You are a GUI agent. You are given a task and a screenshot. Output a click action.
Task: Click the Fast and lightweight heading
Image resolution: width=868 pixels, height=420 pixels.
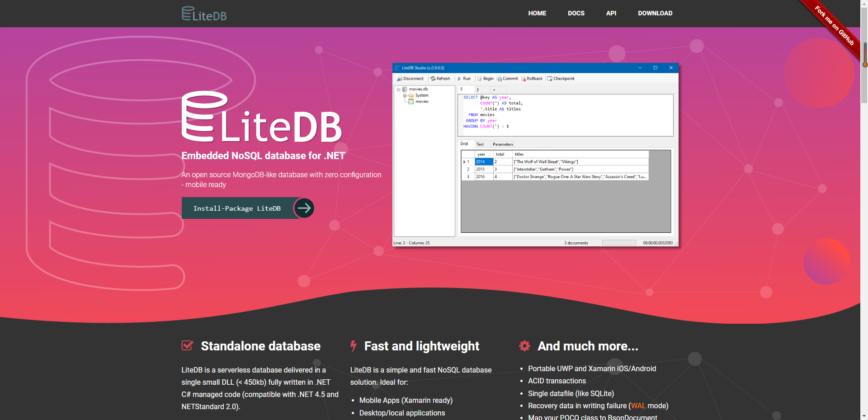(422, 346)
